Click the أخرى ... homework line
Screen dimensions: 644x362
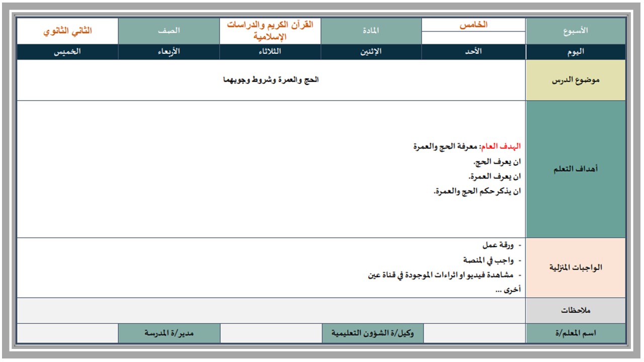pos(507,290)
